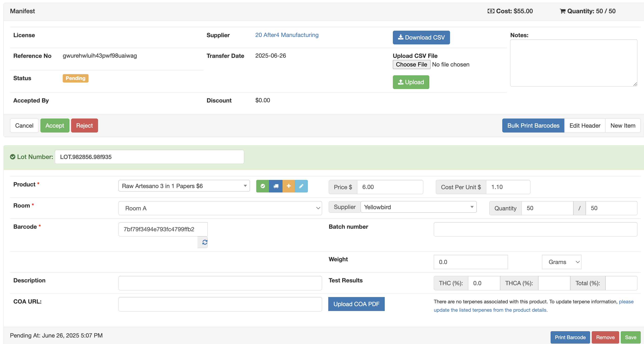This screenshot has width=644, height=344.
Task: Click the green checkmark icon next to Product
Action: click(x=263, y=186)
